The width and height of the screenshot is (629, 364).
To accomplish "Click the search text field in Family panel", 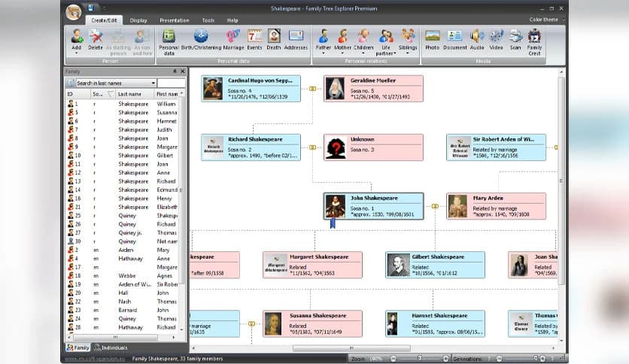I will 172,83.
